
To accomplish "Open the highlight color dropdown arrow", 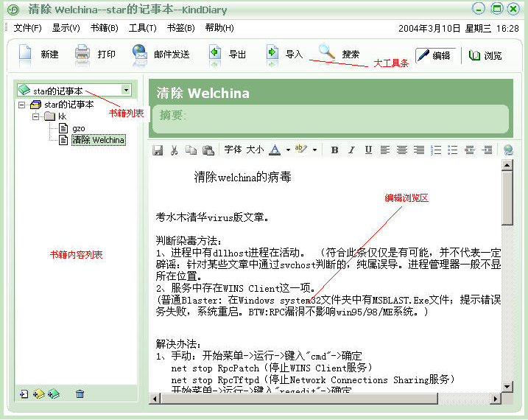I will [x=314, y=150].
